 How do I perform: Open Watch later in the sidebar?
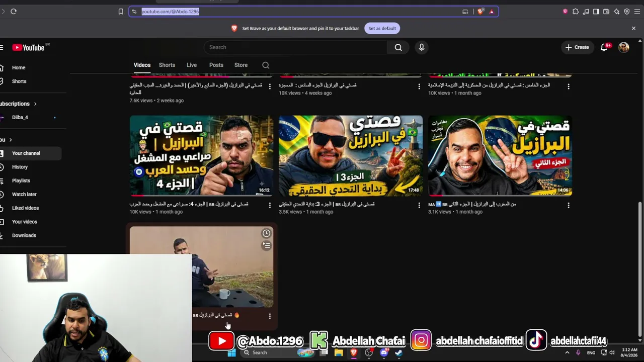pos(31,194)
